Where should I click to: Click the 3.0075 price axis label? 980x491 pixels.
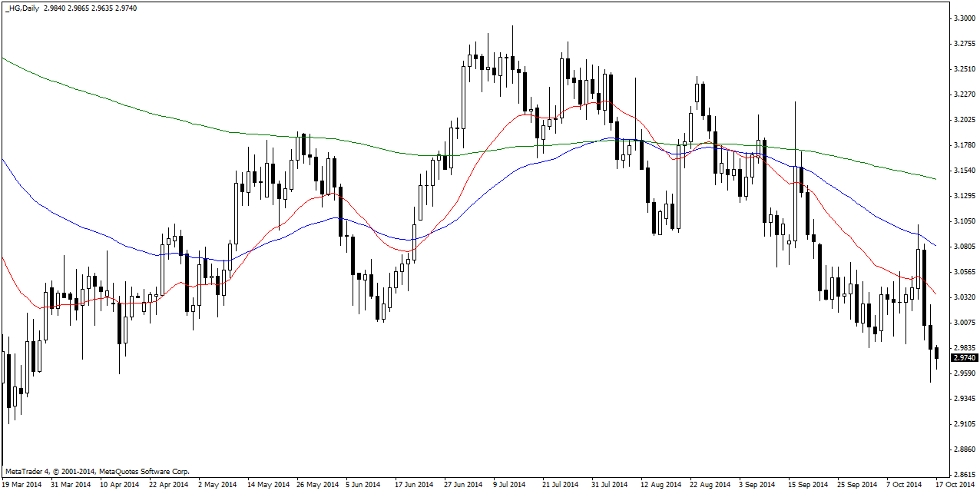(964, 323)
